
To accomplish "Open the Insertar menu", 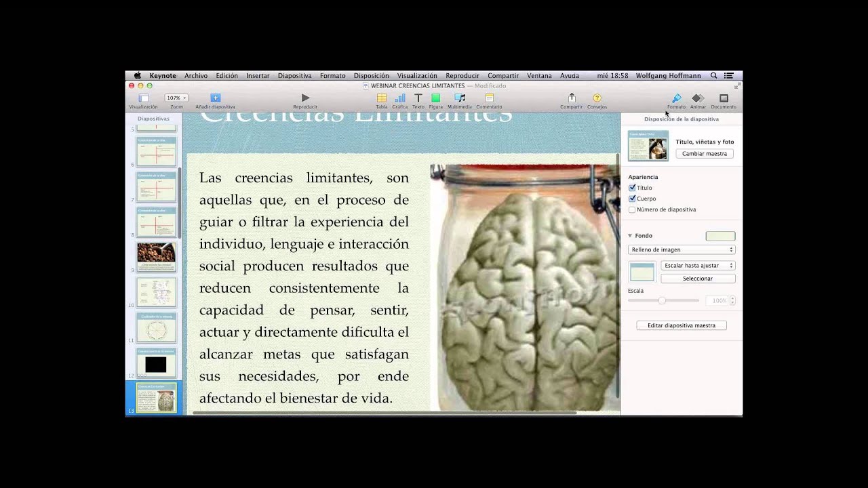I will tap(258, 76).
